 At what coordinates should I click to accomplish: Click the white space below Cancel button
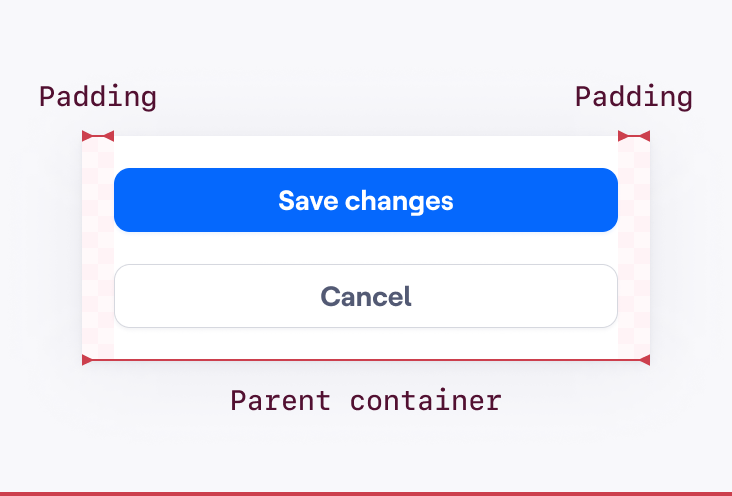366,343
